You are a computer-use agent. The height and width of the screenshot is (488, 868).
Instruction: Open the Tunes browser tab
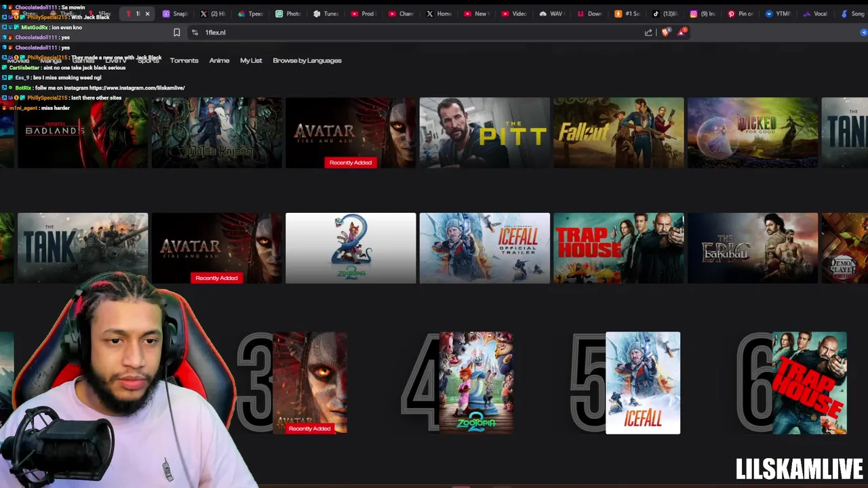point(325,14)
